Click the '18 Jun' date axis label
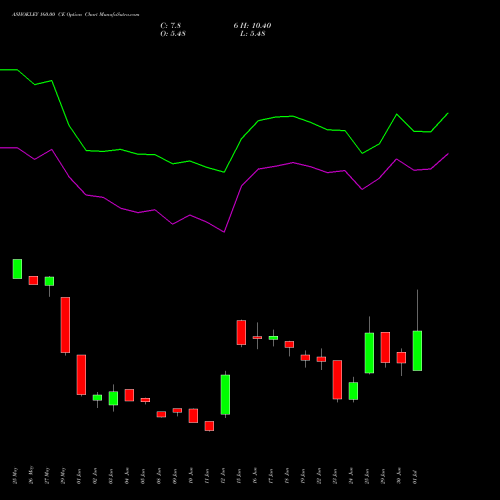 tap(287, 476)
